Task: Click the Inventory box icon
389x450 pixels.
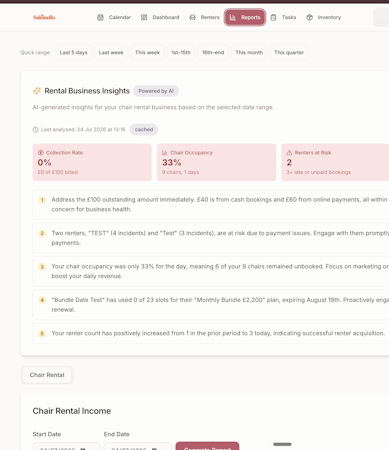Action: [x=310, y=17]
